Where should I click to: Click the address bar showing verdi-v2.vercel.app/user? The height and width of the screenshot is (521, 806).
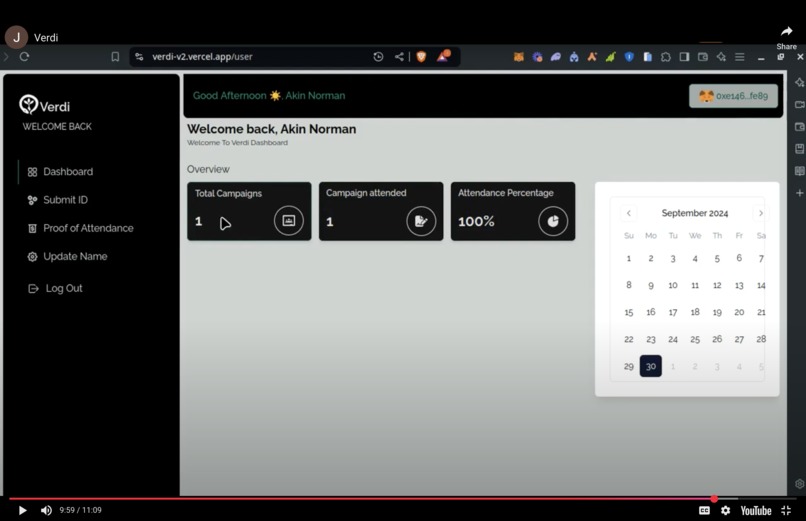tap(202, 57)
